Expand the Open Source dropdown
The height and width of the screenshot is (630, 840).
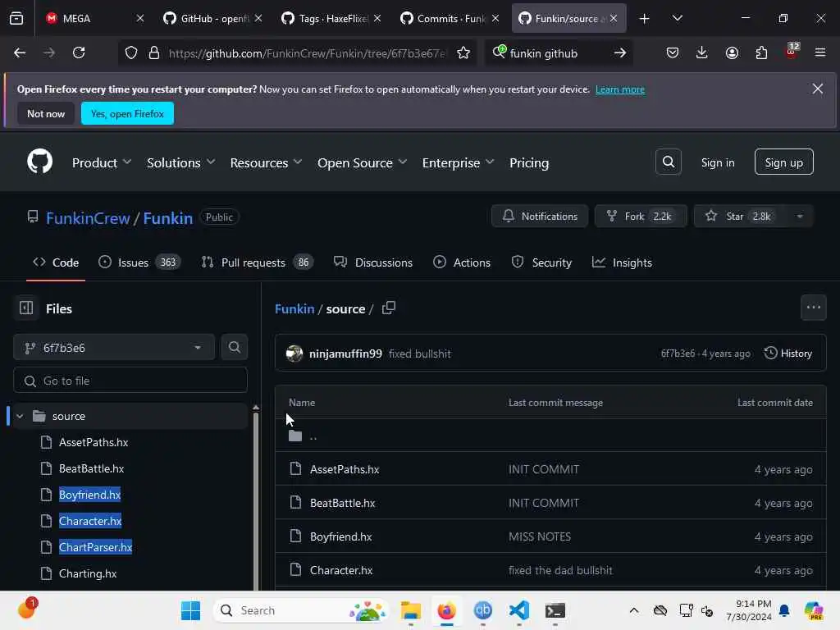362,162
